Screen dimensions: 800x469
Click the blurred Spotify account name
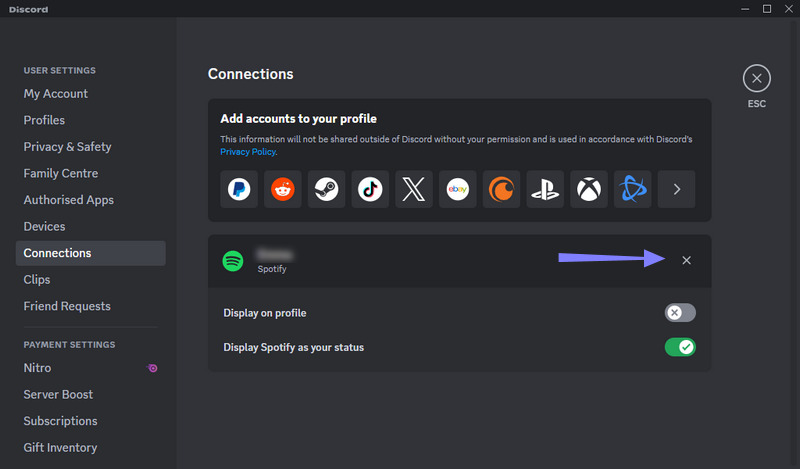[x=274, y=254]
